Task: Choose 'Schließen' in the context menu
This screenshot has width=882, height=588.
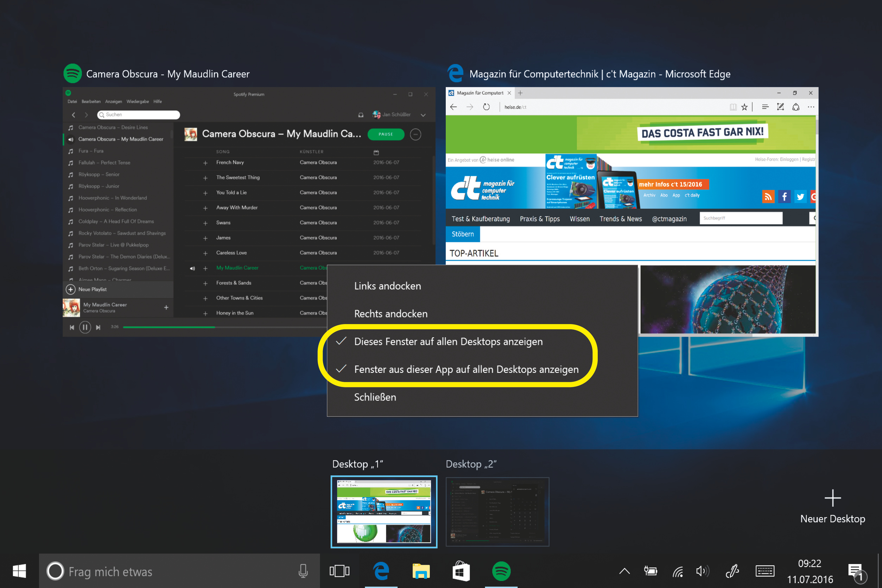Action: point(375,397)
